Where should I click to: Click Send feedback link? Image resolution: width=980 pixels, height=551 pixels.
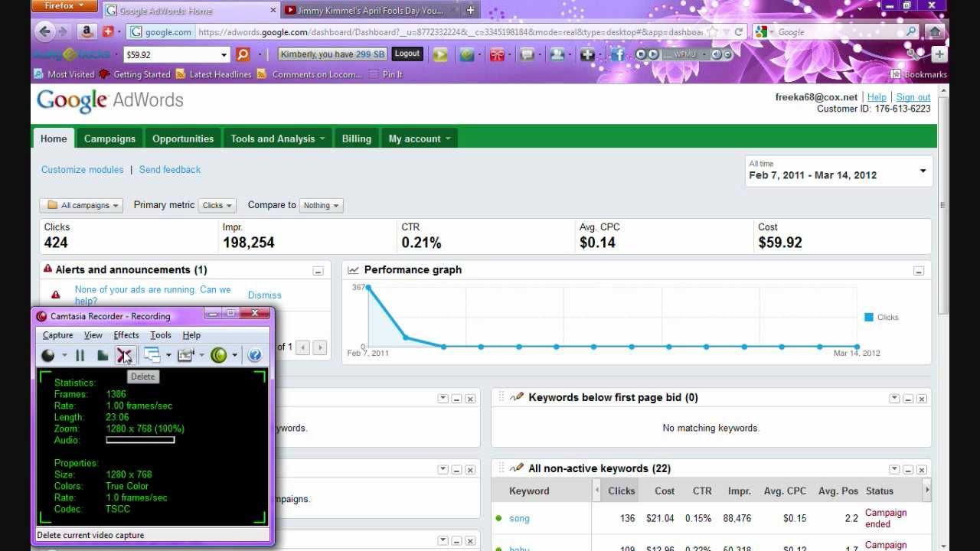pyautogui.click(x=170, y=170)
